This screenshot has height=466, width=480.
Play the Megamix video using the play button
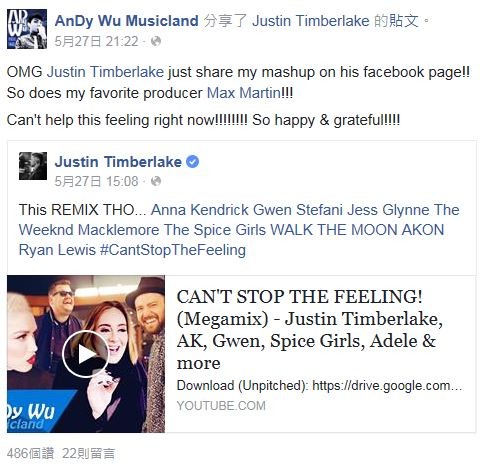(x=86, y=354)
